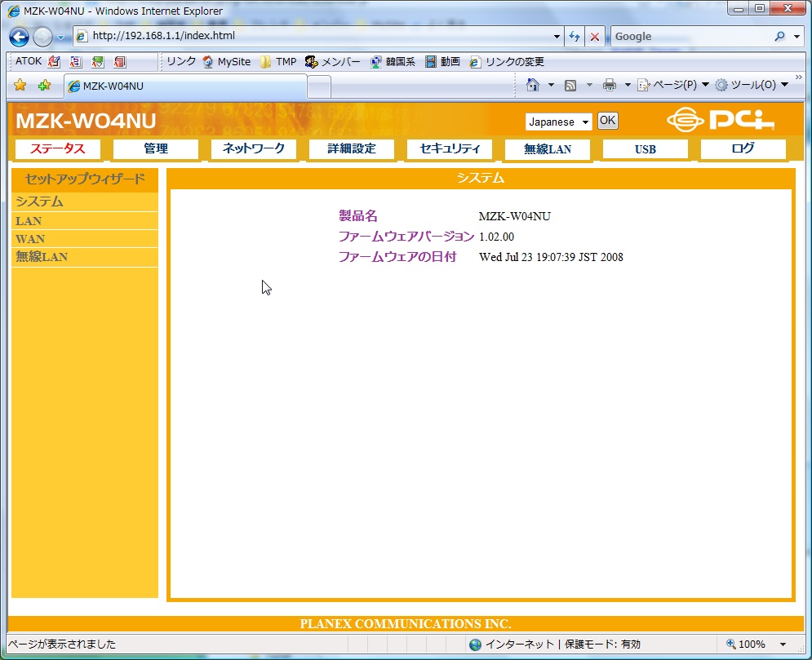Select the USB tab
The height and width of the screenshot is (660, 812).
point(645,149)
